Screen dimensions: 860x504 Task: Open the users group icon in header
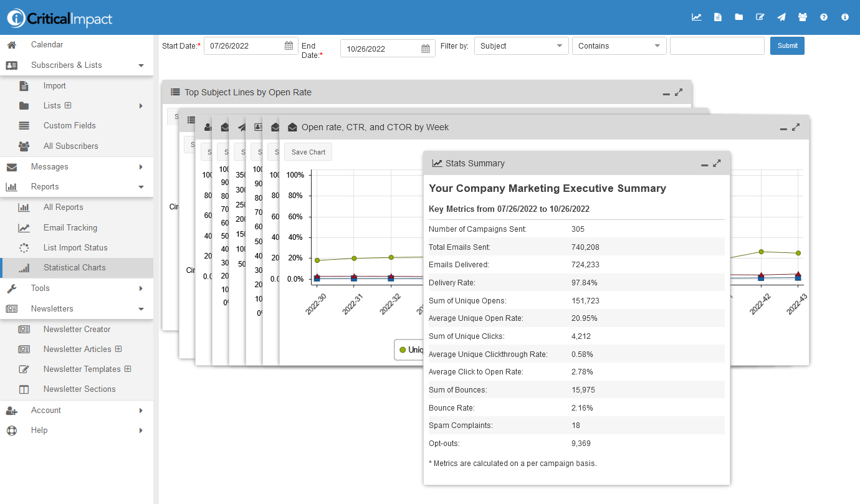click(803, 17)
